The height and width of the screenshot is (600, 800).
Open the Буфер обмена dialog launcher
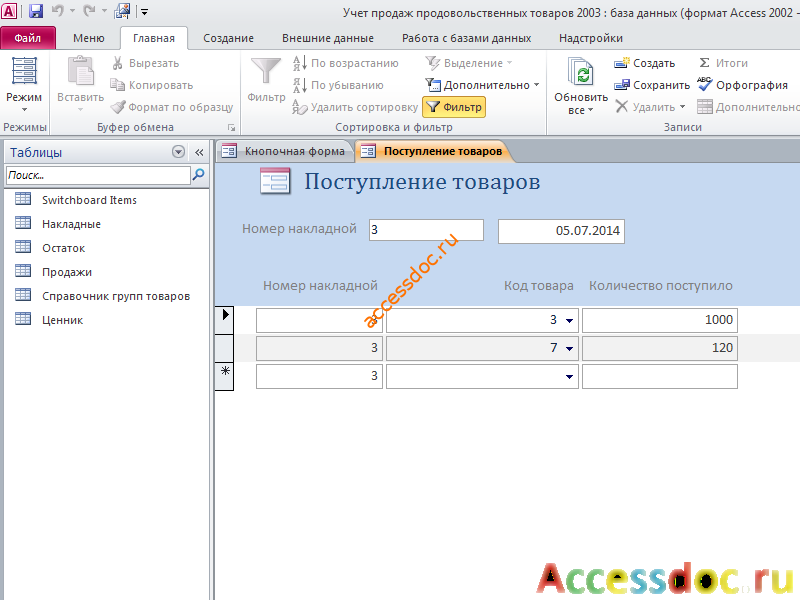(232, 128)
